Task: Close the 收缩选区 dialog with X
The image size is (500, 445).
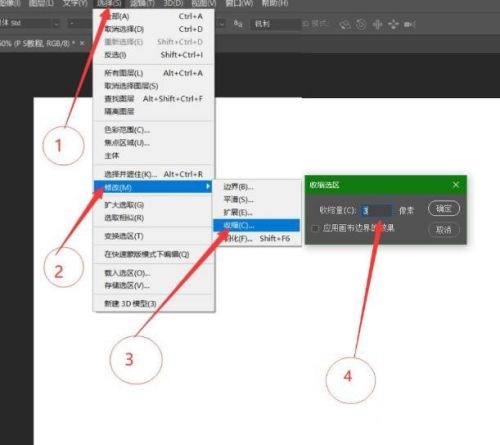Action: click(456, 185)
